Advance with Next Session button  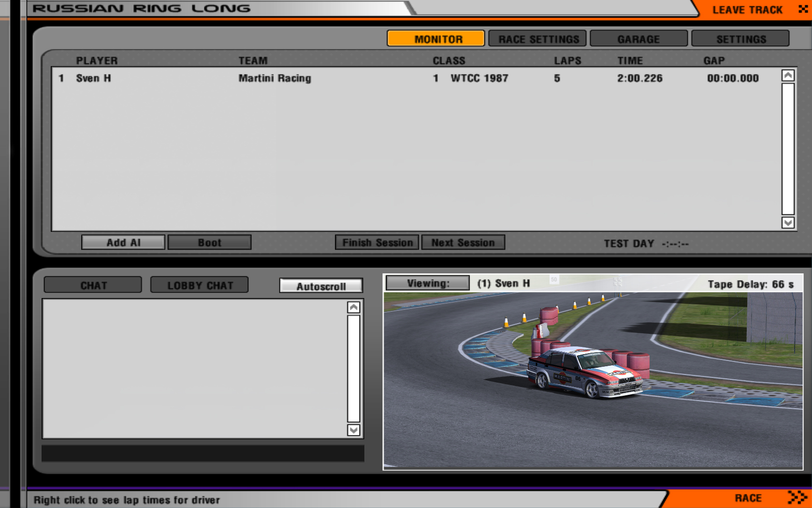463,242
